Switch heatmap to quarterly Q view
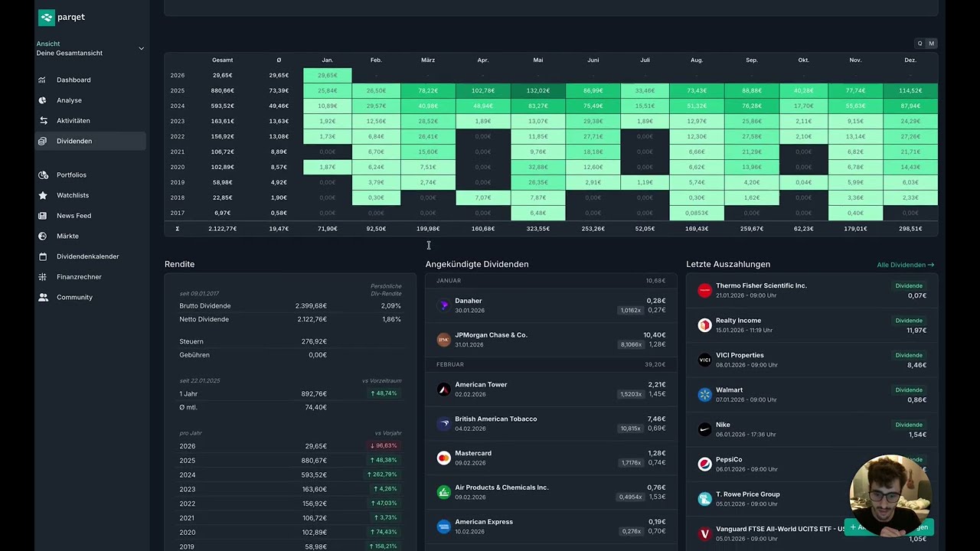 pos(920,44)
